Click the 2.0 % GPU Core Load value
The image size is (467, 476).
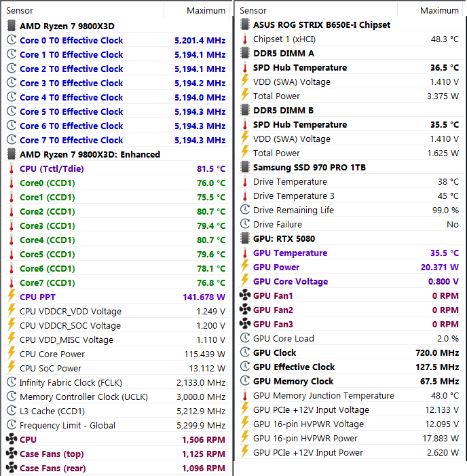448,338
